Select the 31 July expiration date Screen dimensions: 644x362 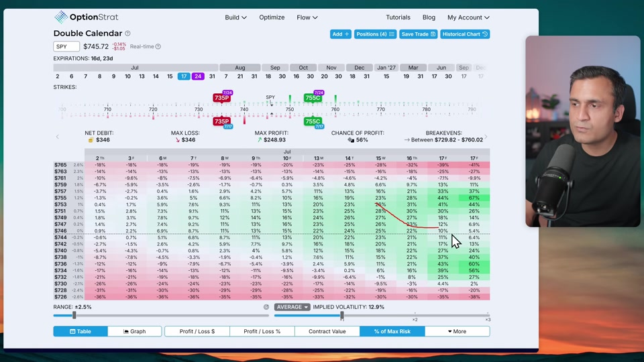pos(212,76)
